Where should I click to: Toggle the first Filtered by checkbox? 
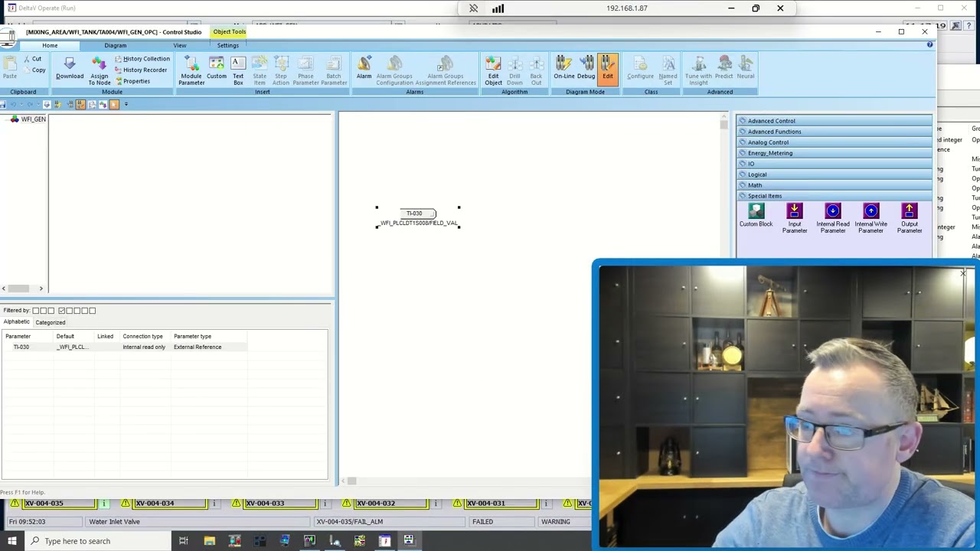point(35,311)
